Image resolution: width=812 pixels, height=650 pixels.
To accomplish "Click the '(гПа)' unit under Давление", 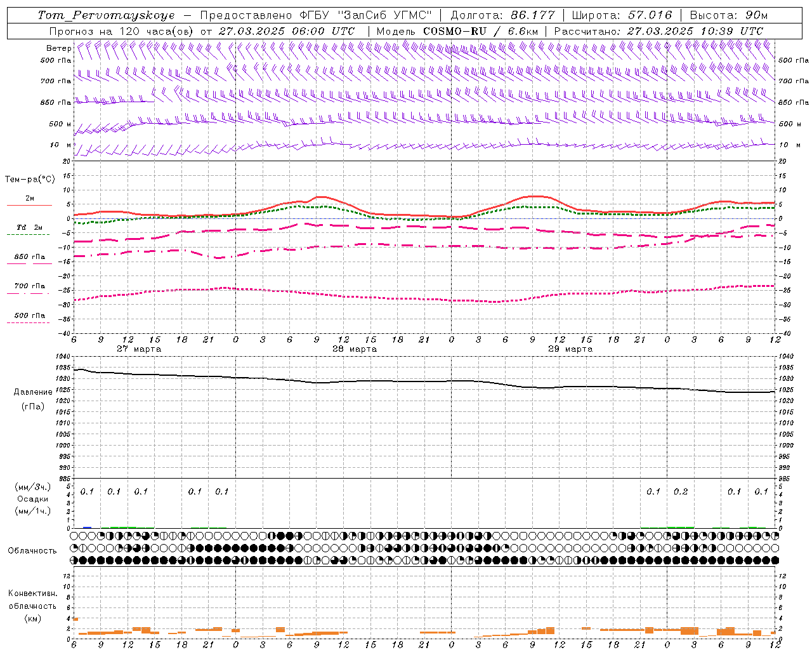I will 32,406.
